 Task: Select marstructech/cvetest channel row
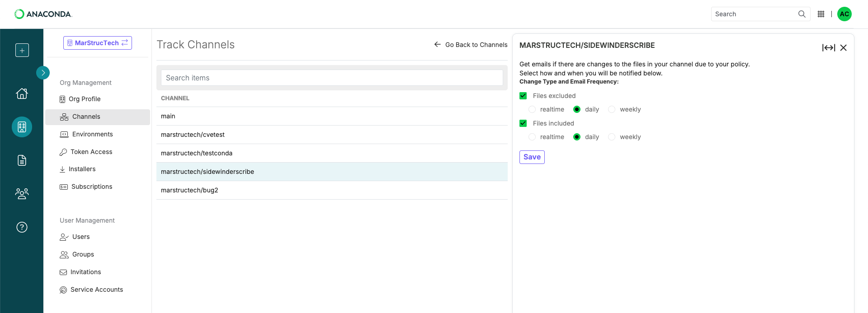point(332,135)
